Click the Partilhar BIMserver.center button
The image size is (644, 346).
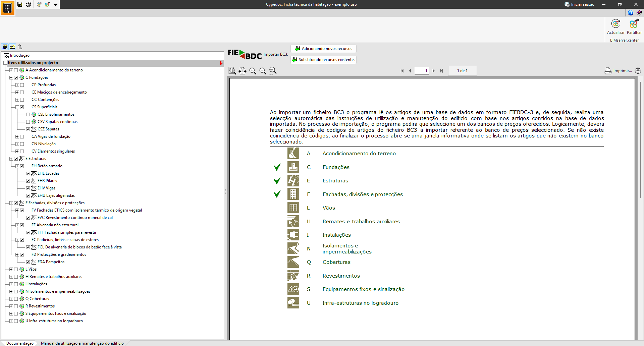point(634,26)
